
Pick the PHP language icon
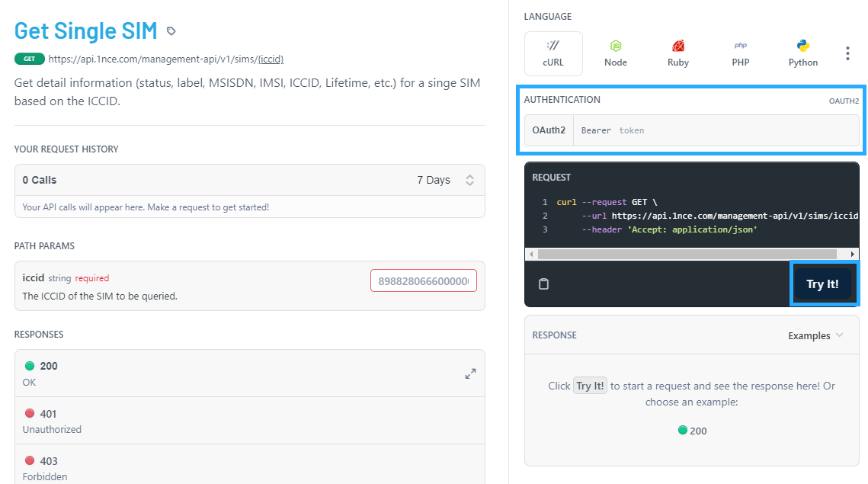(740, 46)
